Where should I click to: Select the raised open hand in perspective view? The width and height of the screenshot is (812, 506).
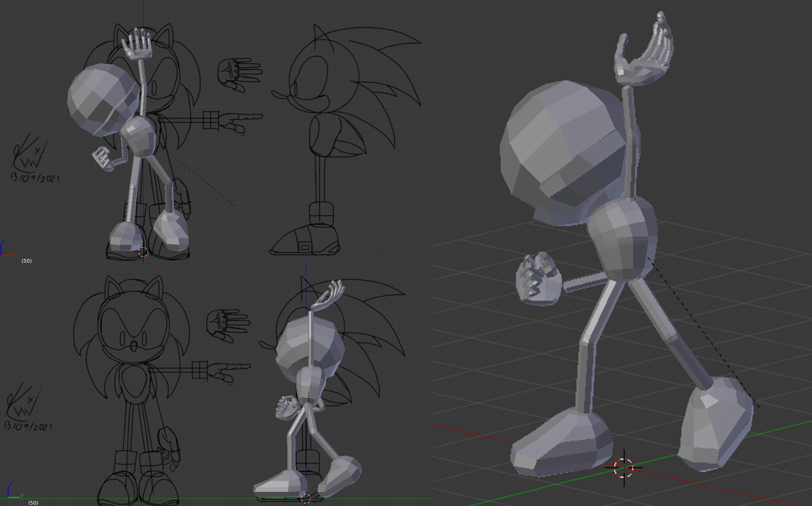pyautogui.click(x=644, y=49)
